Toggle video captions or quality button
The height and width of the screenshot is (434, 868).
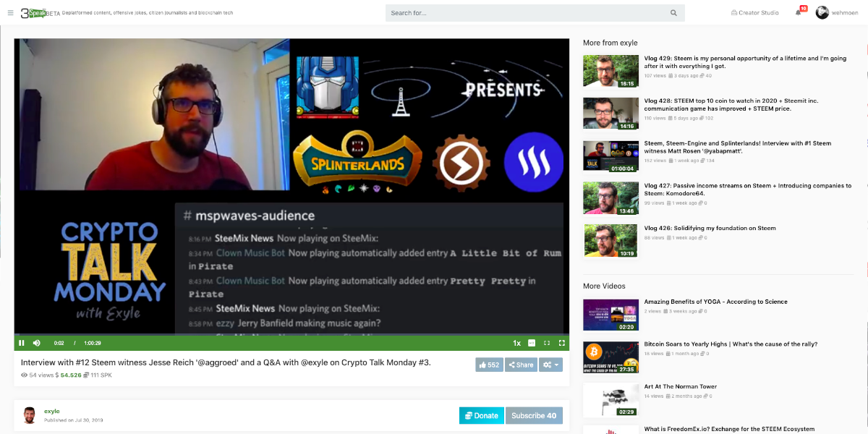click(532, 343)
